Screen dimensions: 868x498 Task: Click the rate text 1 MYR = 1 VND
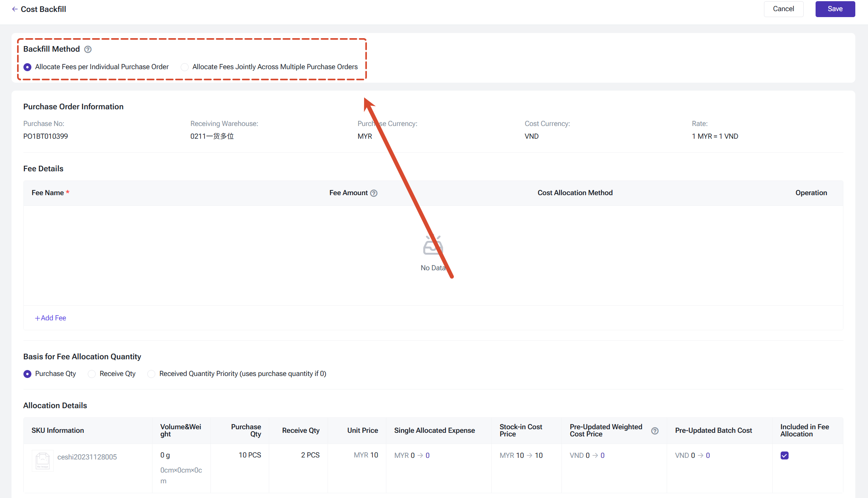pyautogui.click(x=715, y=136)
